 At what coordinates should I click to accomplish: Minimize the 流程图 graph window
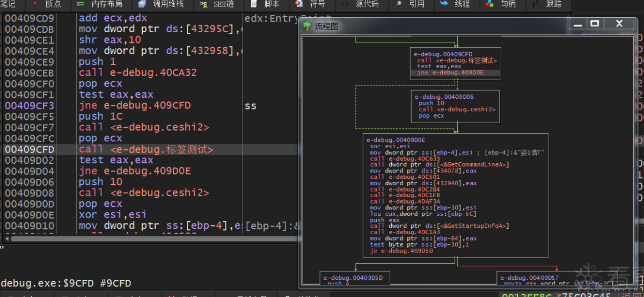point(577,24)
